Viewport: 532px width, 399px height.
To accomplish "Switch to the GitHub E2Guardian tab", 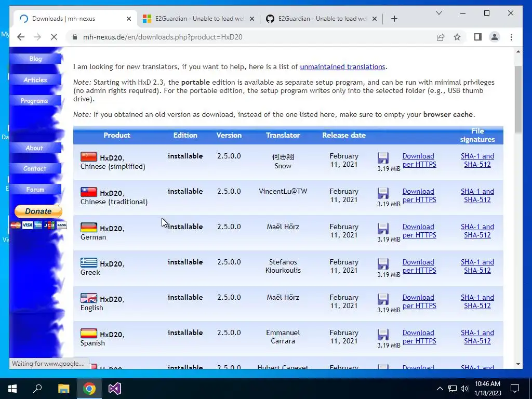I will pyautogui.click(x=321, y=19).
